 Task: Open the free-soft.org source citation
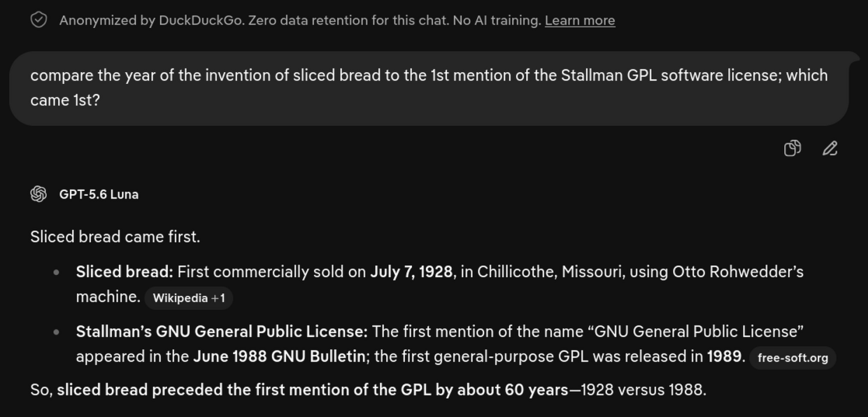(x=793, y=358)
